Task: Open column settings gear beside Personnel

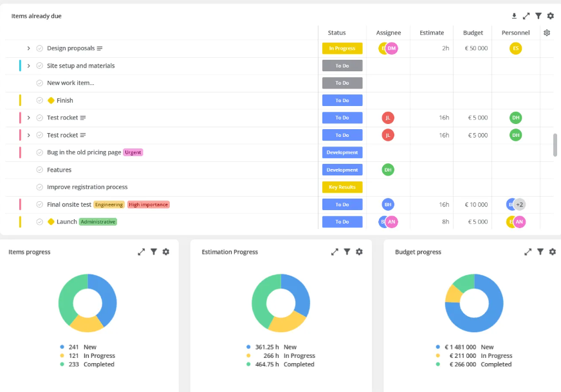Action: (x=547, y=33)
